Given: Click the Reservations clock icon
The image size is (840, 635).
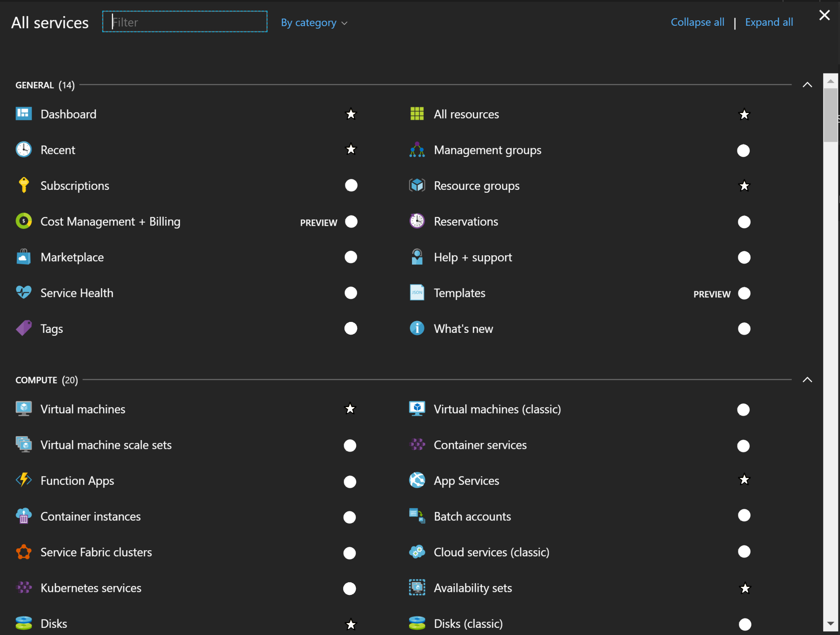Looking at the screenshot, I should pyautogui.click(x=417, y=221).
